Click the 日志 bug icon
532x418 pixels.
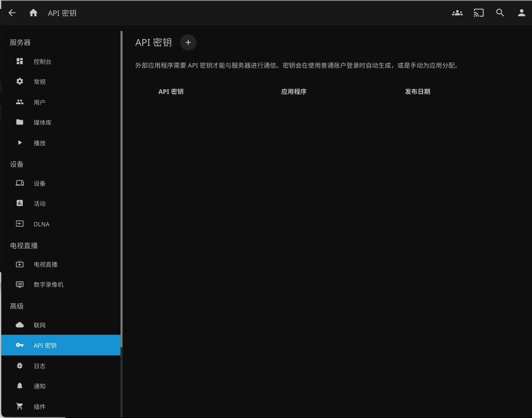coord(20,366)
